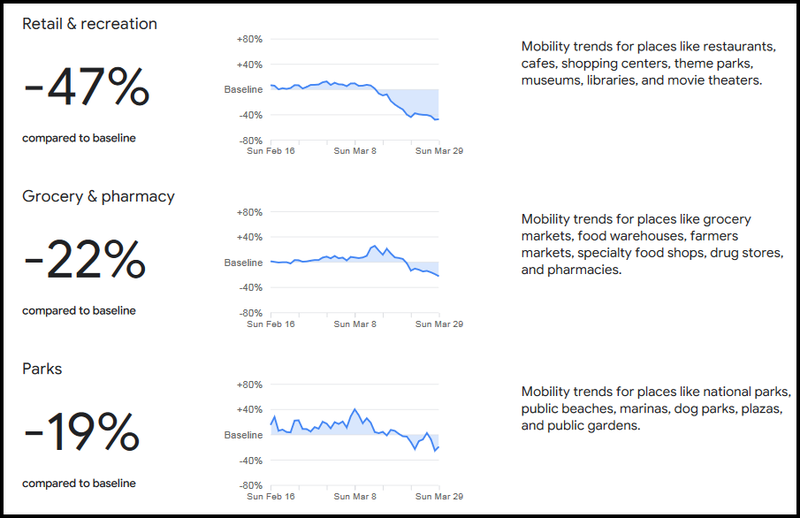Click the -47% retail figure
Image resolution: width=800 pixels, height=518 pixels.
point(86,88)
